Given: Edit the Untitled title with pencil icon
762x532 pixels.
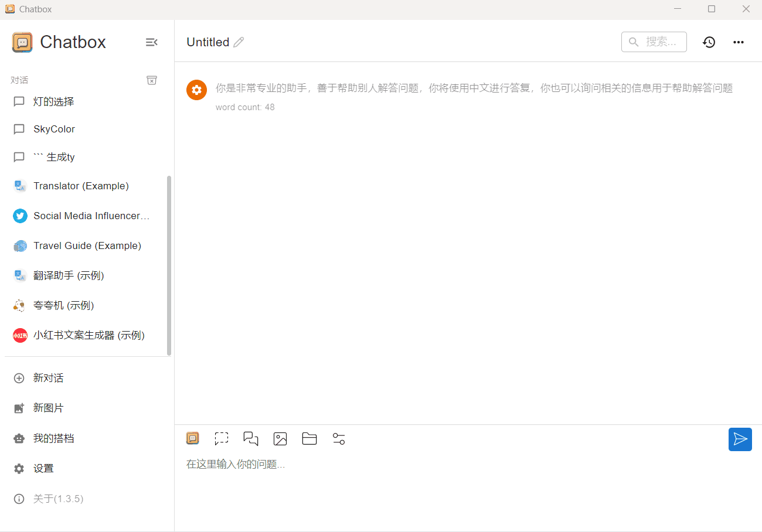Looking at the screenshot, I should click(239, 42).
